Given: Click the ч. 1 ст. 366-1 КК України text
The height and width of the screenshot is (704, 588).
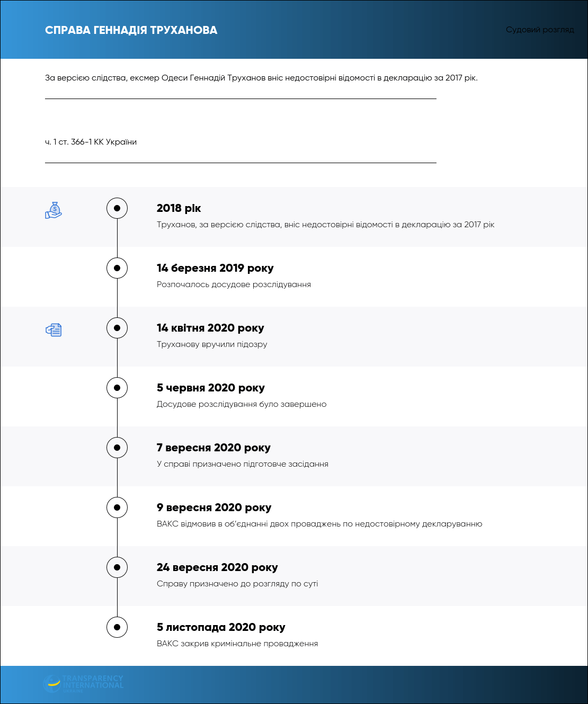Looking at the screenshot, I should pyautogui.click(x=91, y=142).
